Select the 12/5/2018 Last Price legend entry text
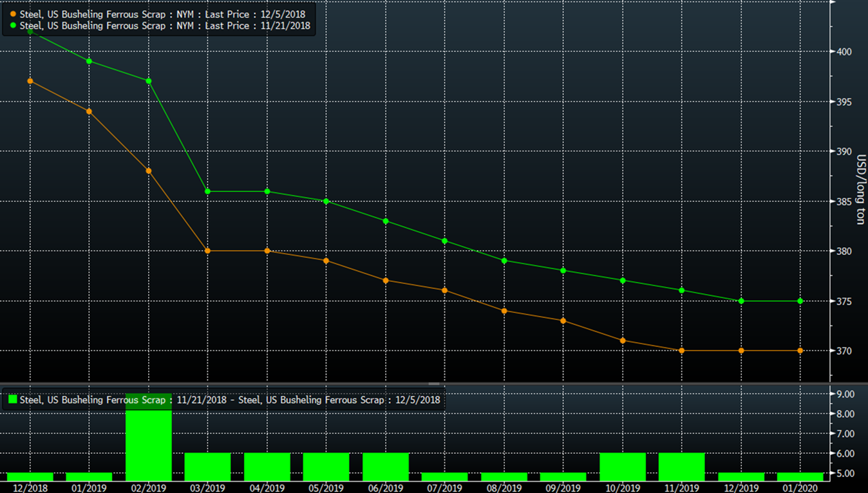868x493 pixels. click(165, 14)
